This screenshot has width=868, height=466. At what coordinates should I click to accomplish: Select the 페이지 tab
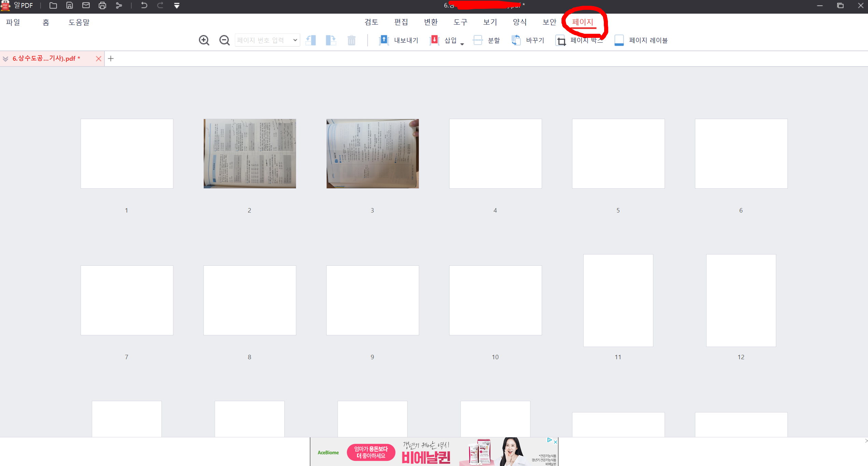(x=583, y=22)
